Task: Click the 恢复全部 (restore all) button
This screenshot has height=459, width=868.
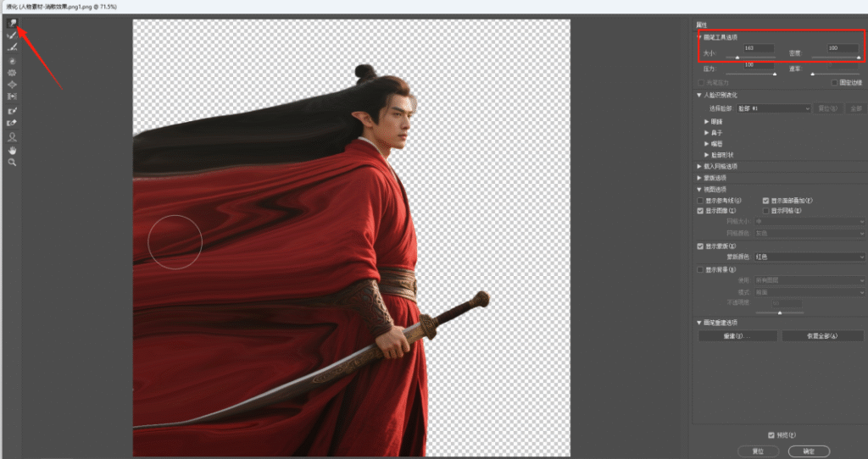Action: click(822, 336)
